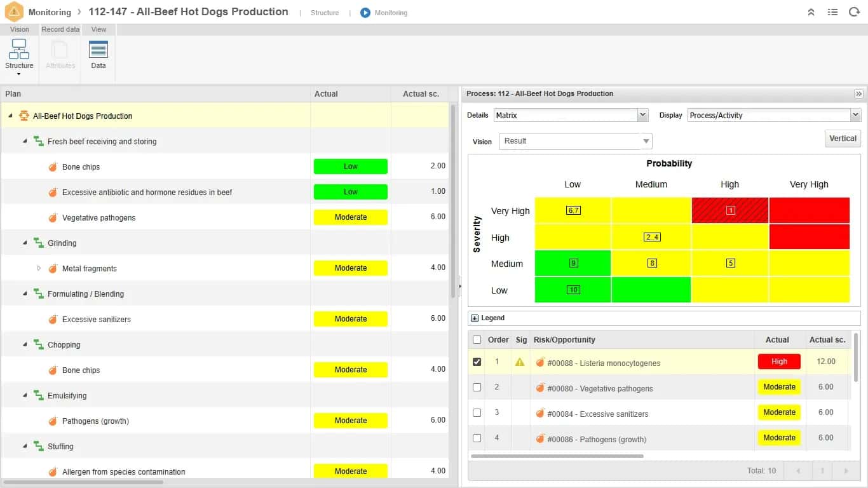
Task: Click the Monitoring play icon in header
Action: coord(365,13)
